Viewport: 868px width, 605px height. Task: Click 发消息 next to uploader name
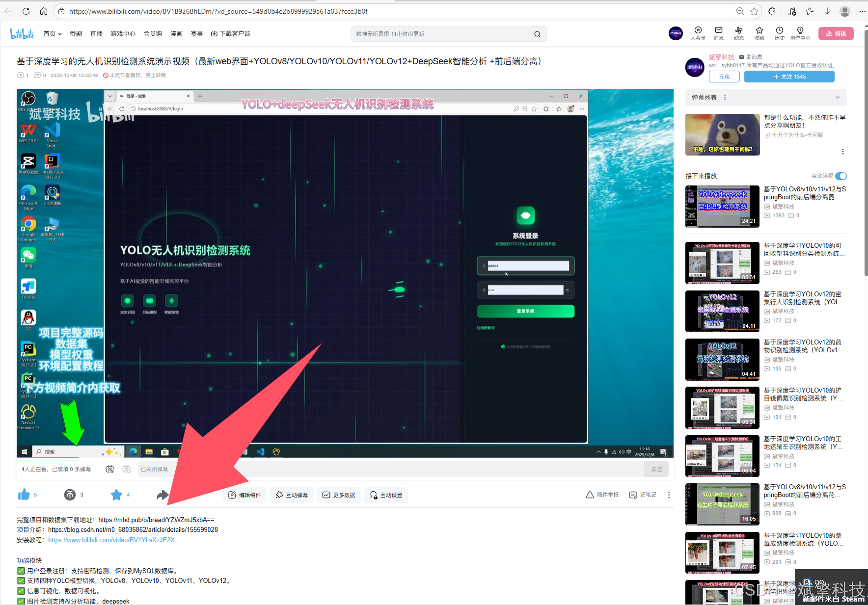pyautogui.click(x=751, y=57)
